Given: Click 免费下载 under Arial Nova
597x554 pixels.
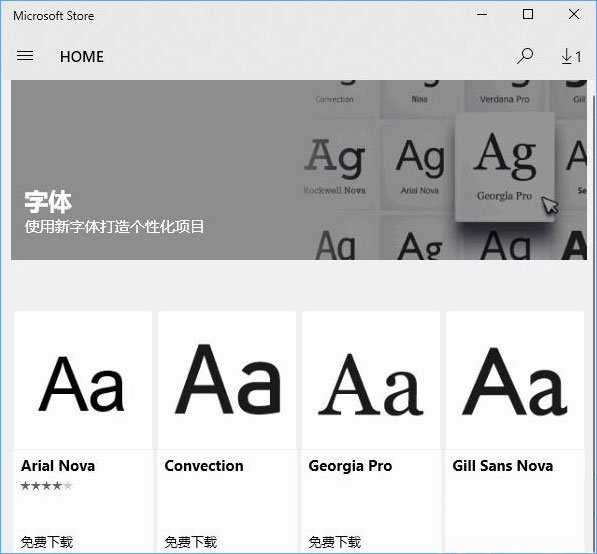Looking at the screenshot, I should point(46,542).
